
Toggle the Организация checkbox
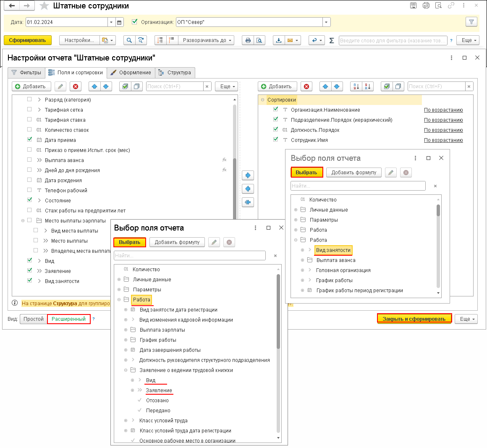[x=134, y=22]
